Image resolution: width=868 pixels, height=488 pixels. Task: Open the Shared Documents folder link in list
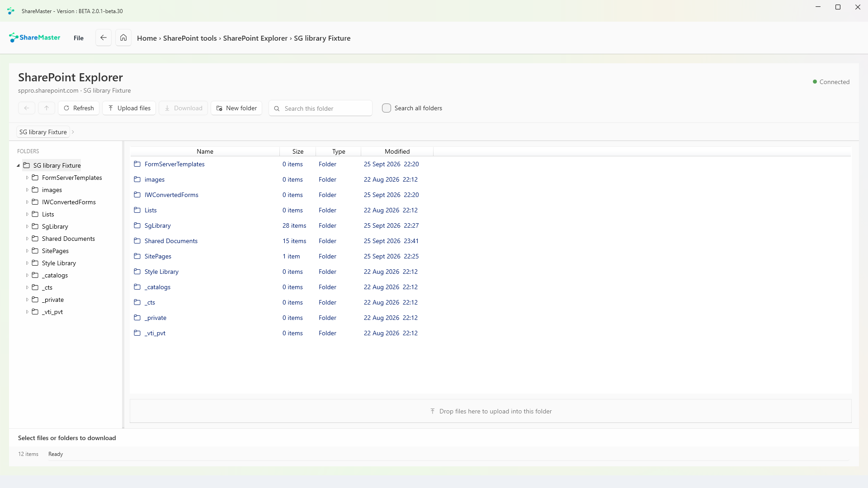click(171, 241)
